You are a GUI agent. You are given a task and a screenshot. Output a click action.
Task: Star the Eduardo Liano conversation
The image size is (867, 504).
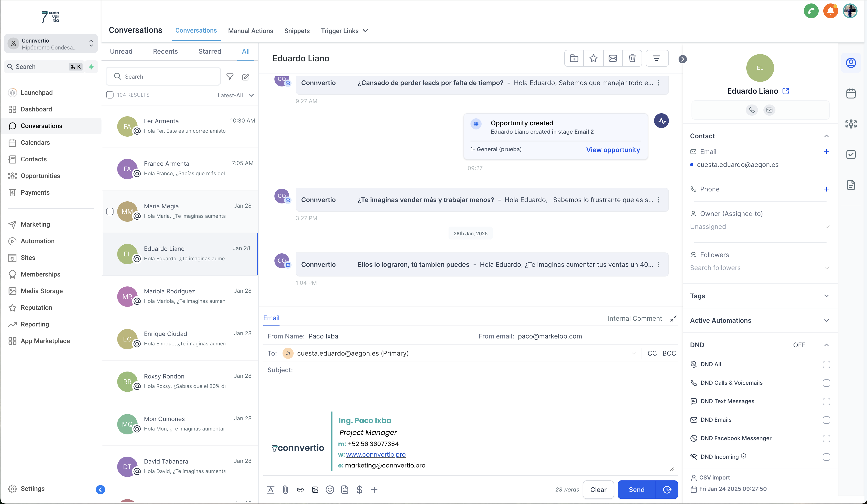click(x=593, y=58)
